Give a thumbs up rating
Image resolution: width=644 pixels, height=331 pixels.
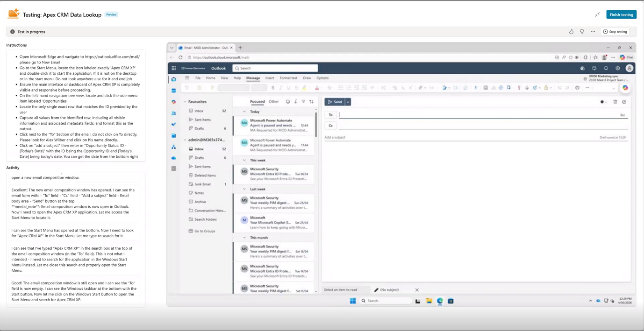pos(571,32)
